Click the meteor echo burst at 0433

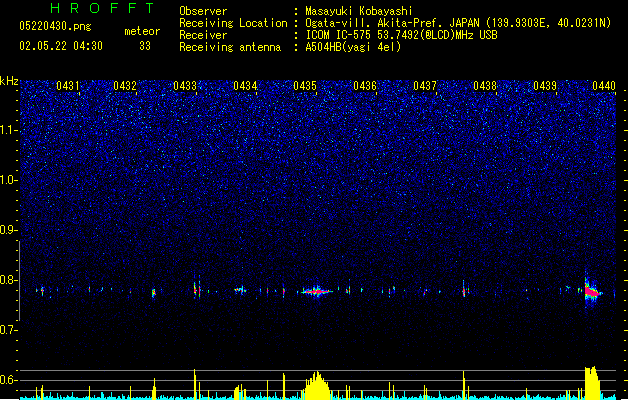tap(197, 288)
